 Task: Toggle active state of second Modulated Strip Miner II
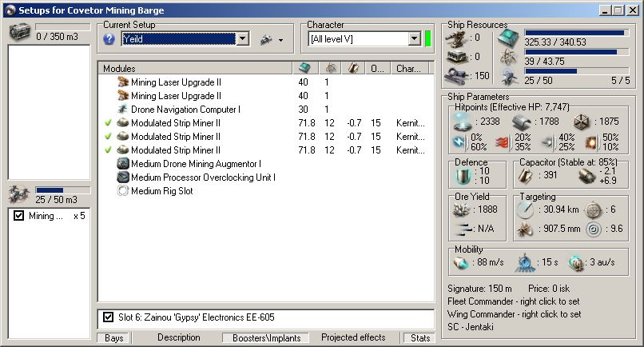click(x=108, y=136)
